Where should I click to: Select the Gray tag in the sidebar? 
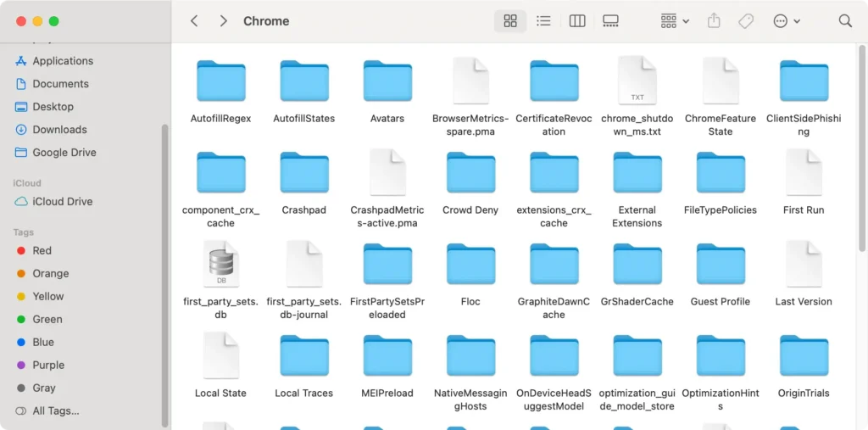[36, 388]
